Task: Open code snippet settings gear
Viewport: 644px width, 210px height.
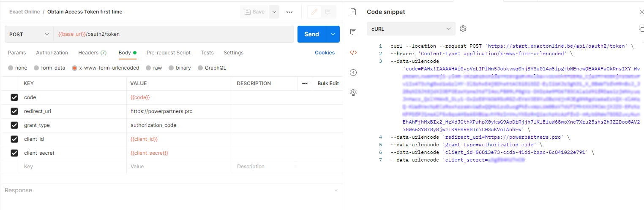Action: point(463,29)
